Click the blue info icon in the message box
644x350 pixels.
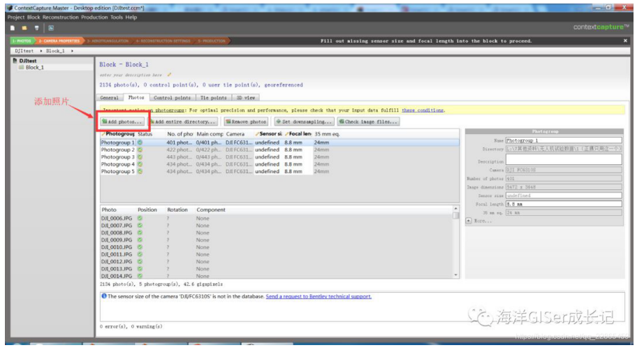pyautogui.click(x=104, y=296)
